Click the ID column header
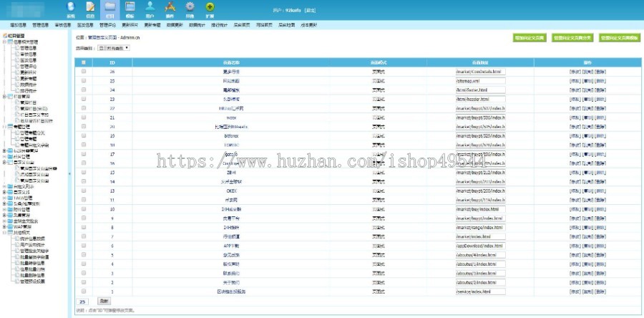The image size is (644, 318). coord(112,62)
